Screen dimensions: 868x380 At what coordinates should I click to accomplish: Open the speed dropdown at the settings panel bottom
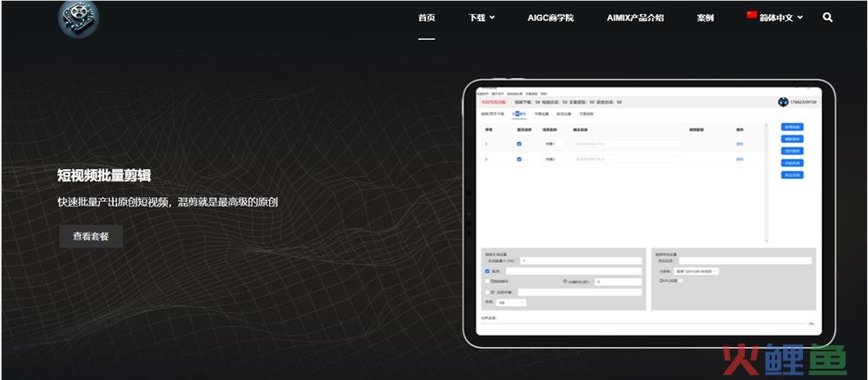click(x=511, y=303)
